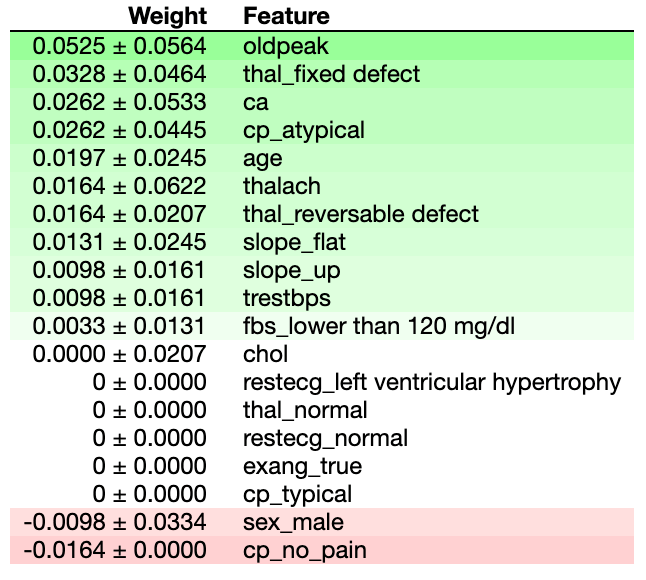This screenshot has height=580, width=646.
Task: Click the trestbps feature label
Action: [x=287, y=298]
